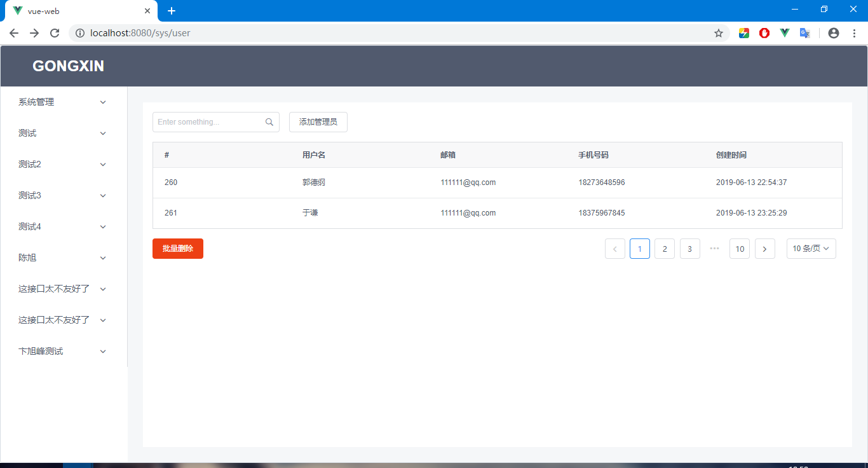
Task: Open the 10 条/页 page size dropdown
Action: pos(811,249)
